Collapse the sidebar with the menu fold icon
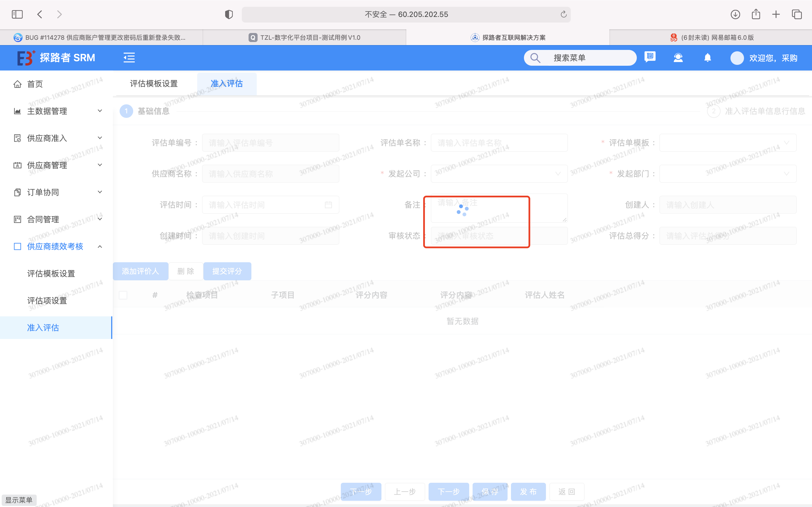 [x=129, y=58]
